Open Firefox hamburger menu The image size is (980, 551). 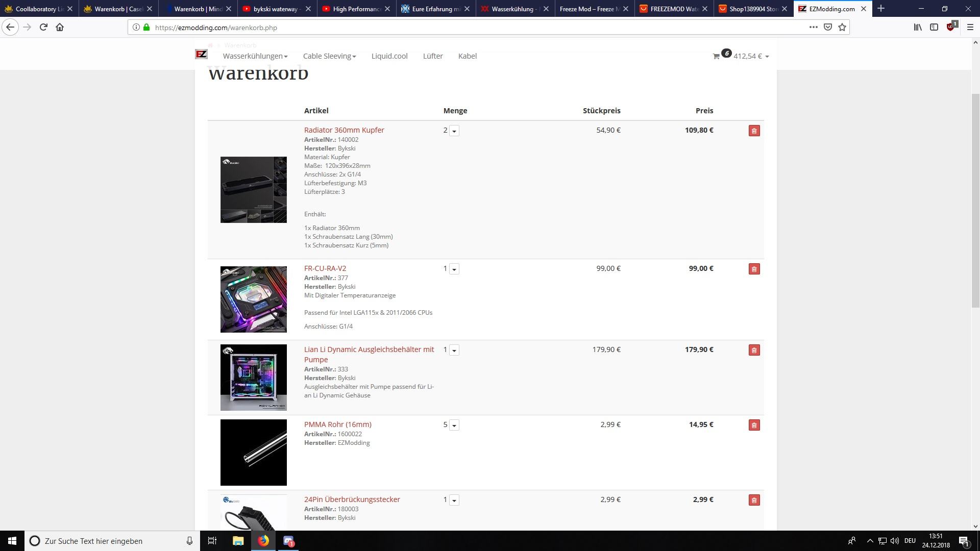pos(970,27)
